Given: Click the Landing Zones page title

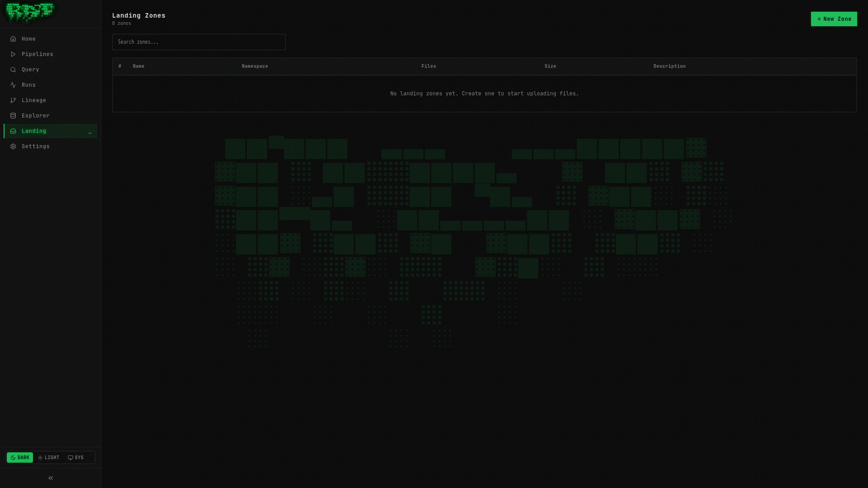Looking at the screenshot, I should click(139, 15).
